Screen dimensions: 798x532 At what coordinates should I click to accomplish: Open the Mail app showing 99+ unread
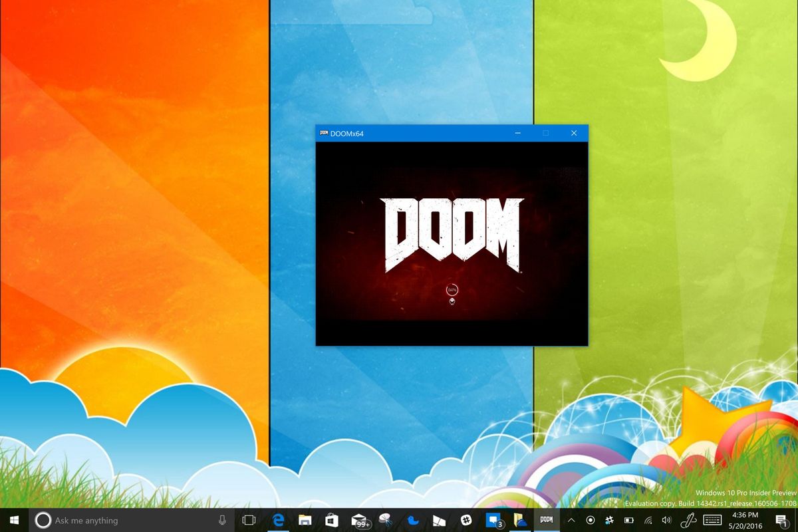tap(359, 521)
